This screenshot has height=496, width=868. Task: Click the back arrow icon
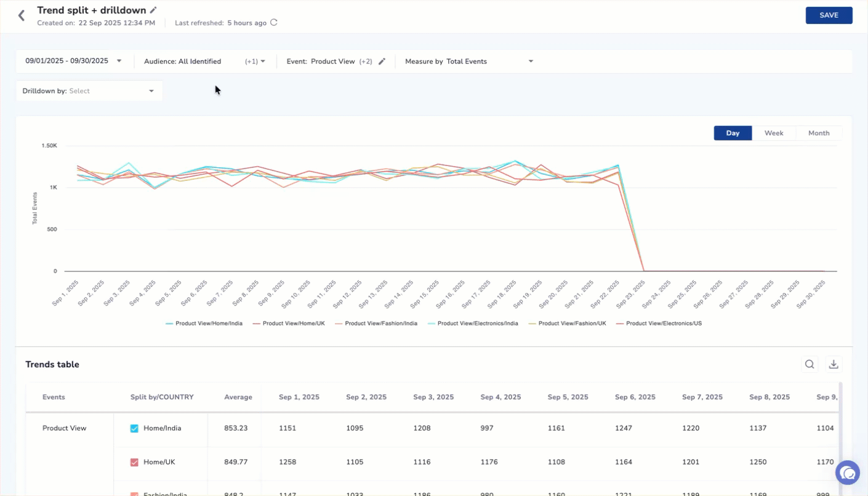[x=22, y=16]
